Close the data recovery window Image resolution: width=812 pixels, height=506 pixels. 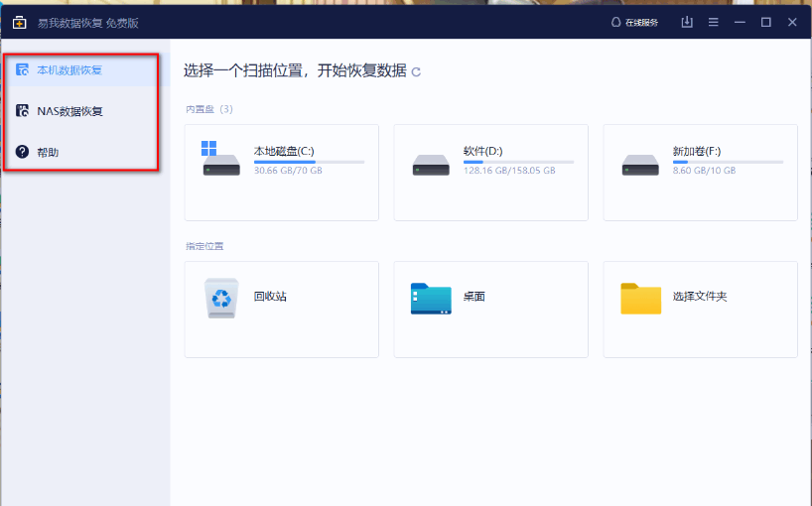tap(792, 22)
